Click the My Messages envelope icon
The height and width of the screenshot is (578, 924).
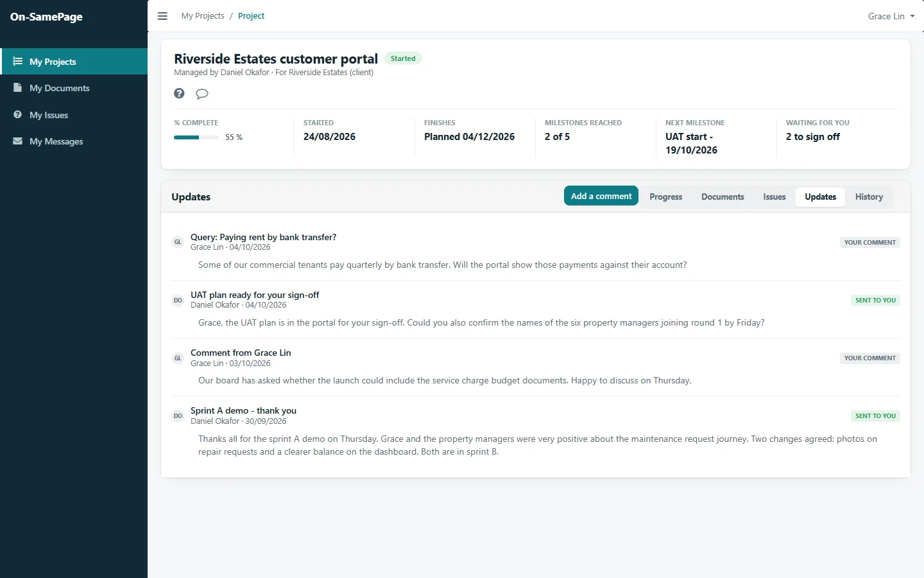pyautogui.click(x=18, y=141)
